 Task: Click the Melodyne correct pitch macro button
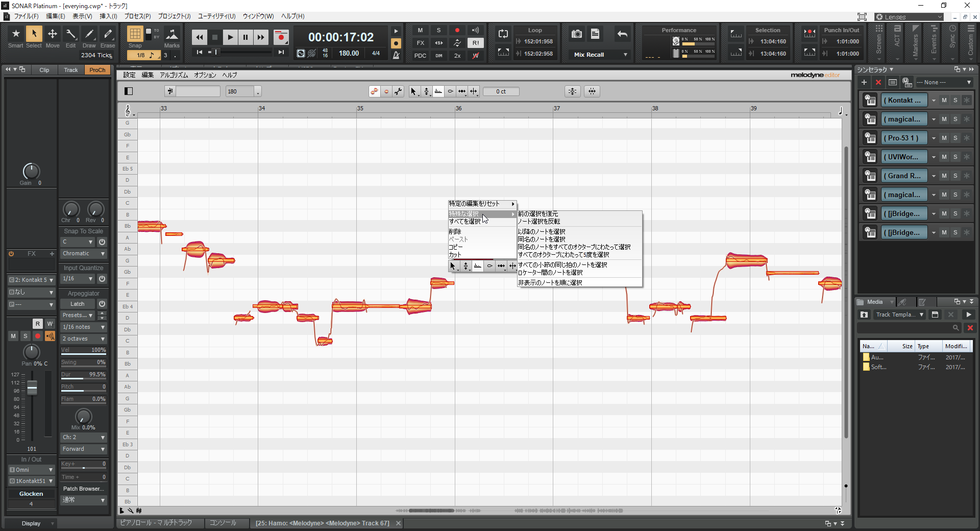pos(573,91)
